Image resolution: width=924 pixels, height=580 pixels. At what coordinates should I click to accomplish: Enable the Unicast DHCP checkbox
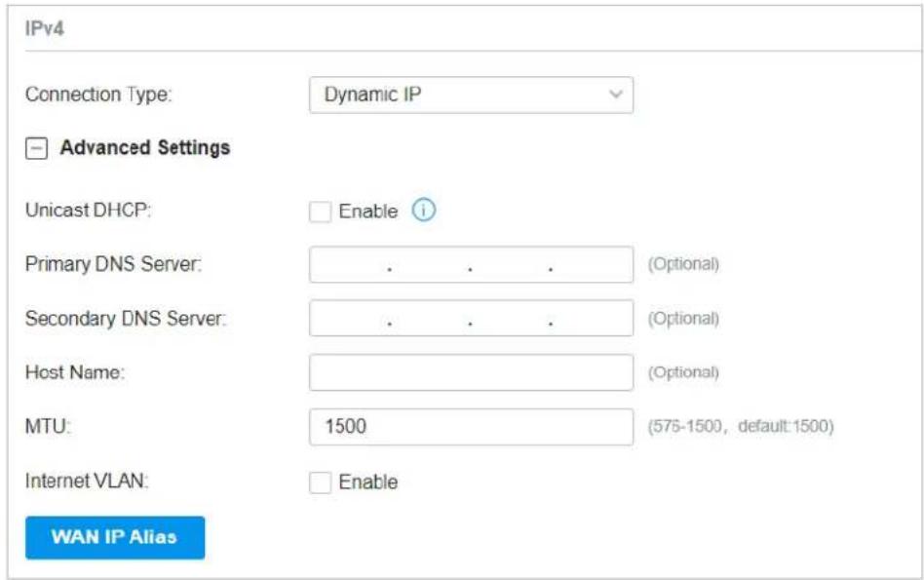[320, 212]
